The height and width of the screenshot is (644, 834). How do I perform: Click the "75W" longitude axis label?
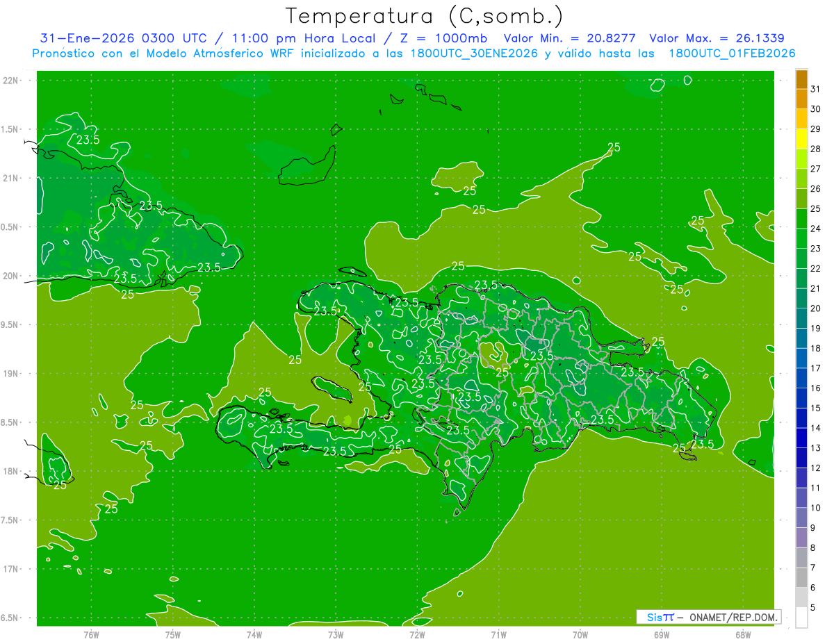[x=173, y=634]
